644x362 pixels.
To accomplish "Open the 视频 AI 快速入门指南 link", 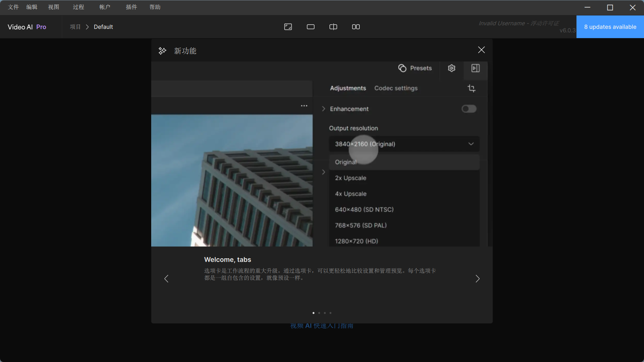I will (322, 326).
